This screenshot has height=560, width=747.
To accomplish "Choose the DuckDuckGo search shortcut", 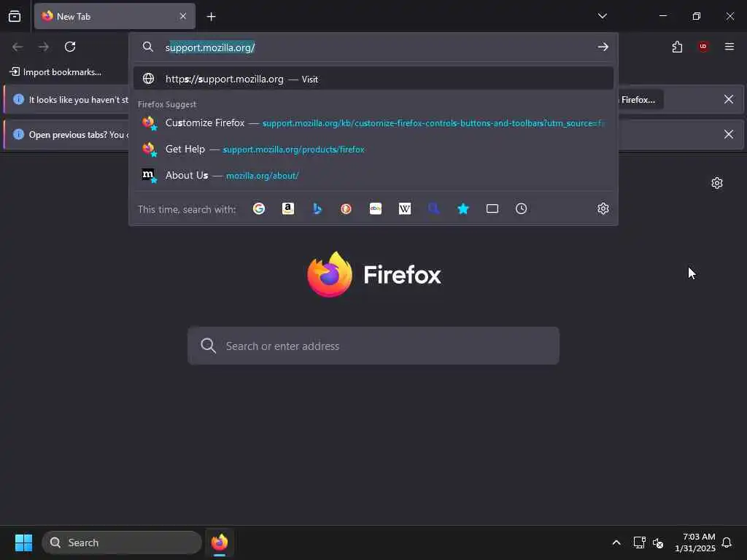I will [x=347, y=209].
